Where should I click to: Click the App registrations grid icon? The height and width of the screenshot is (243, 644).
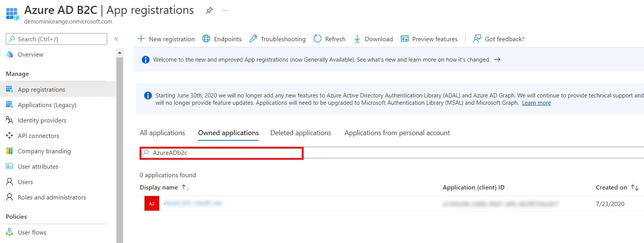point(10,89)
